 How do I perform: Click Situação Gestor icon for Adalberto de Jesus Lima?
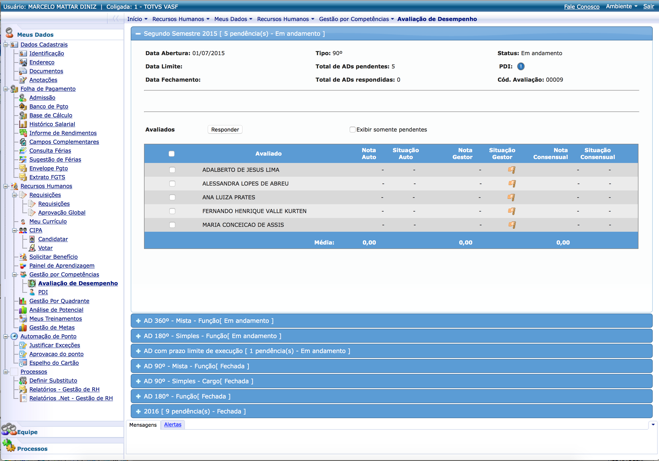[x=511, y=170]
